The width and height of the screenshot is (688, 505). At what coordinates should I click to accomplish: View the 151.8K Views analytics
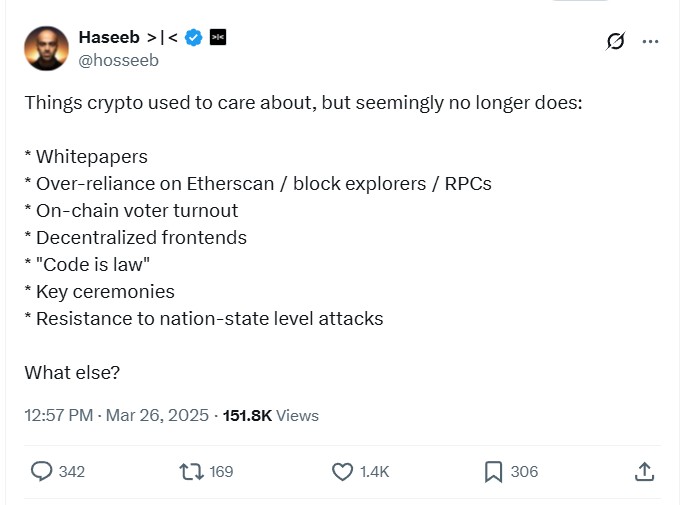coord(270,415)
